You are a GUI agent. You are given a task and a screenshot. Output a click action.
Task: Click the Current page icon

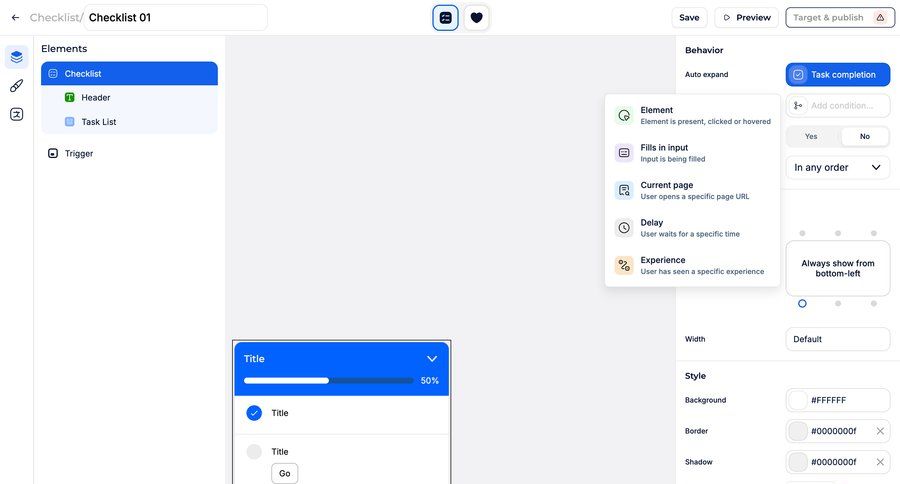[624, 190]
